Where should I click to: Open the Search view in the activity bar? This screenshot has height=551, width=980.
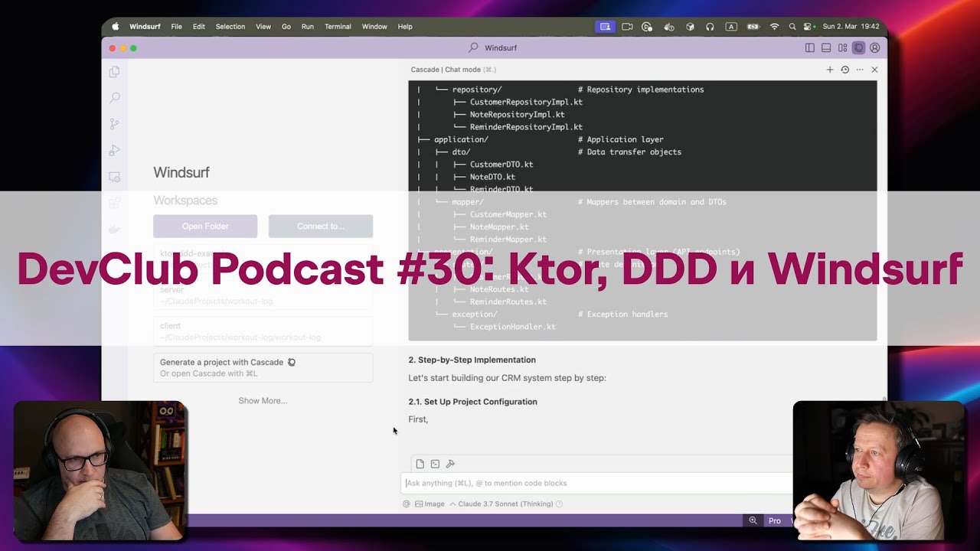pos(114,98)
